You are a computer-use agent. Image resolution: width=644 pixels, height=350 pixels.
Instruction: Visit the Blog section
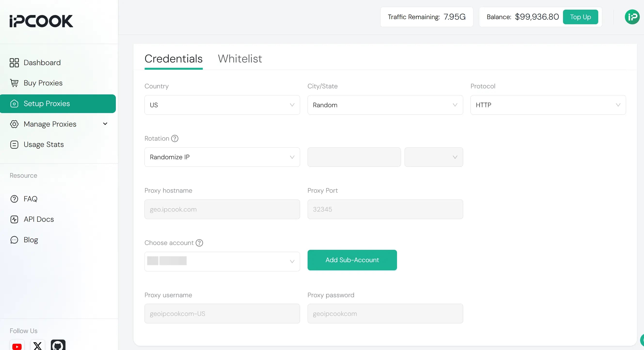[31, 240]
